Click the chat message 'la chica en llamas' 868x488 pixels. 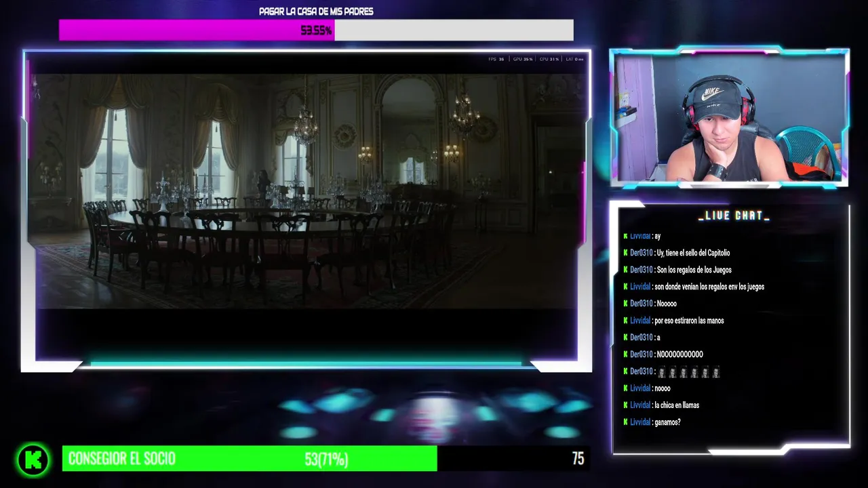click(x=677, y=405)
